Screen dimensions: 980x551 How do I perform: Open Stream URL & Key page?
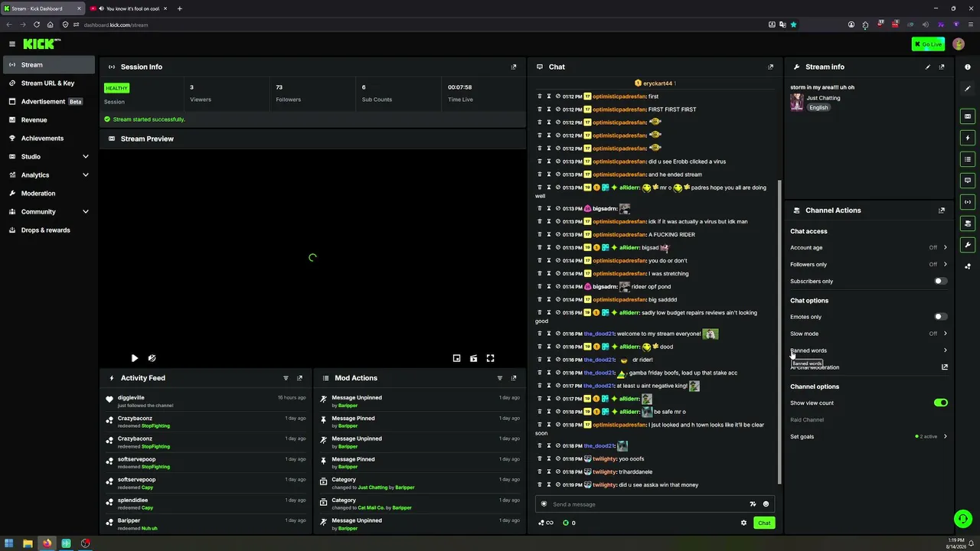point(47,83)
